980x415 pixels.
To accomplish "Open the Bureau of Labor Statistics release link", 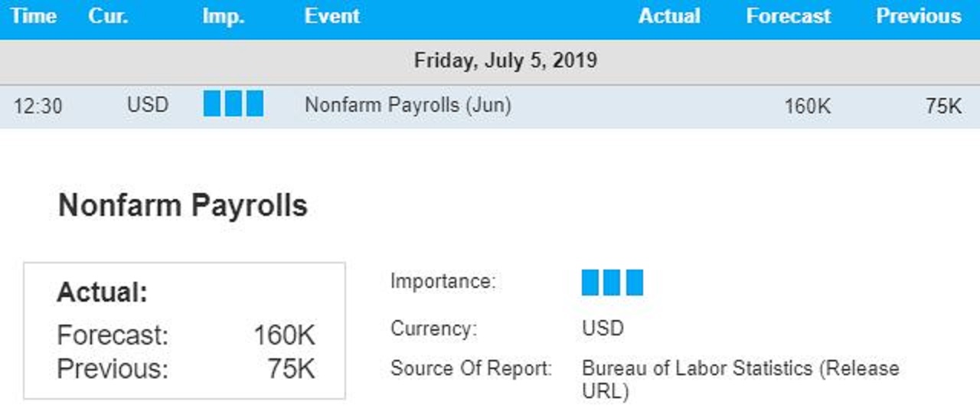I will (x=740, y=380).
